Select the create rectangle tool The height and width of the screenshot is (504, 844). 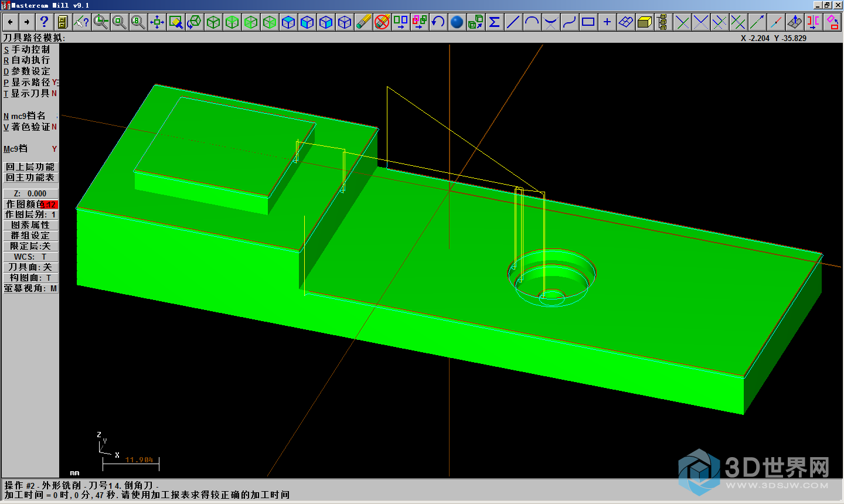[588, 22]
